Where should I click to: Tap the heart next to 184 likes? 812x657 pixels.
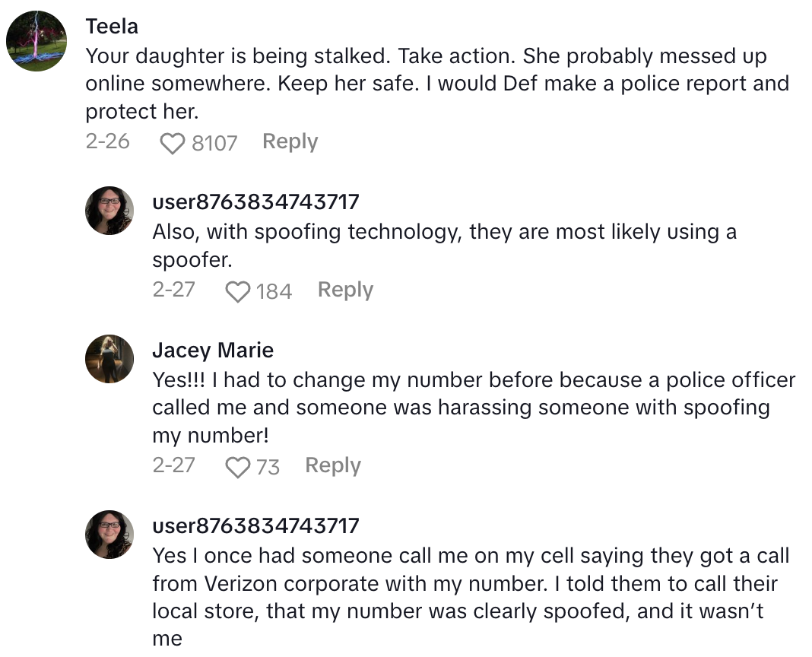click(x=238, y=291)
